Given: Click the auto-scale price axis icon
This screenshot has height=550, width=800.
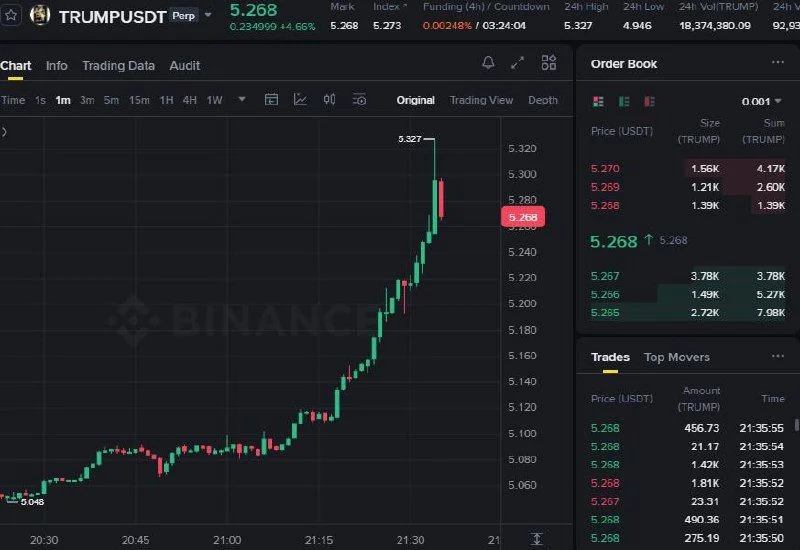Looking at the screenshot, I should click(x=536, y=539).
